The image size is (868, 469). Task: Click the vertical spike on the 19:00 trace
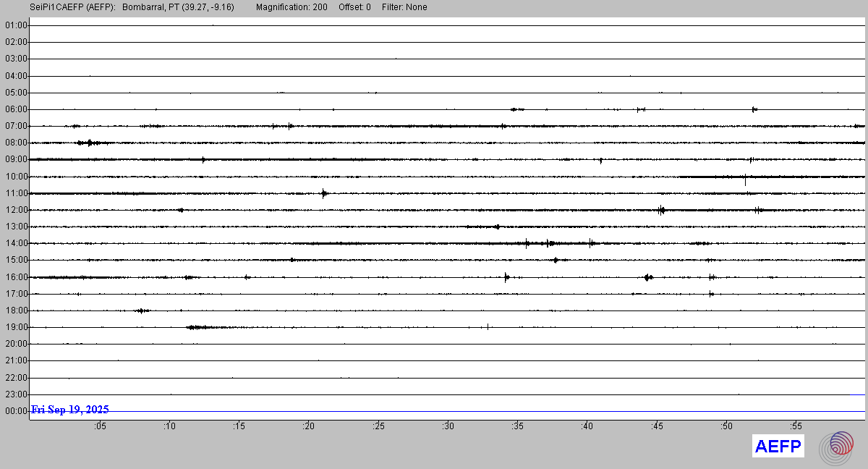point(488,326)
